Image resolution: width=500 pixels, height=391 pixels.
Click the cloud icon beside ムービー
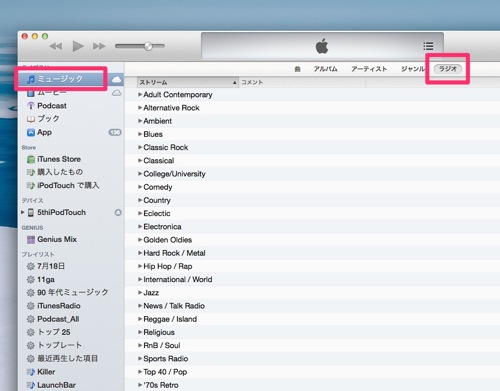click(x=116, y=93)
